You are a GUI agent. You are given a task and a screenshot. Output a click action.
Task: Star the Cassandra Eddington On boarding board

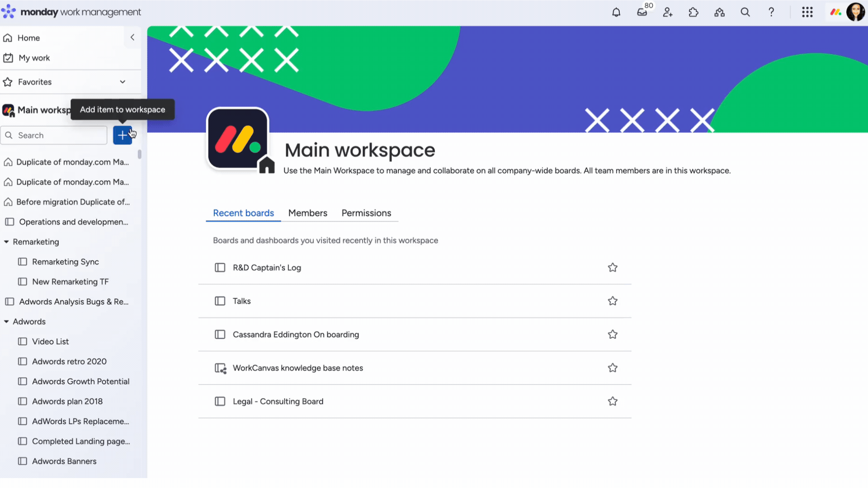613,334
